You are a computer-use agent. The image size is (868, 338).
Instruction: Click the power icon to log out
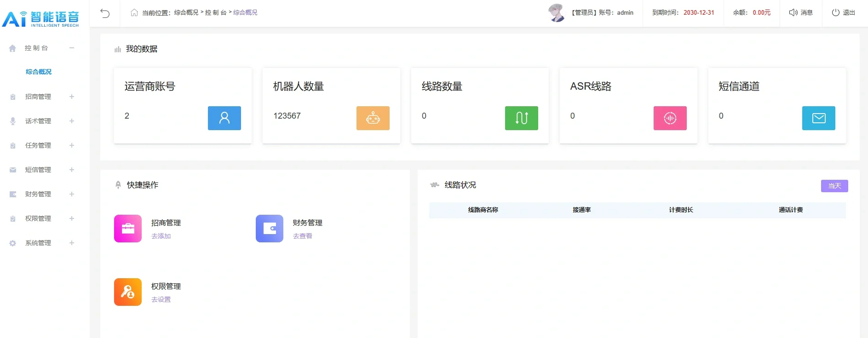(x=835, y=12)
